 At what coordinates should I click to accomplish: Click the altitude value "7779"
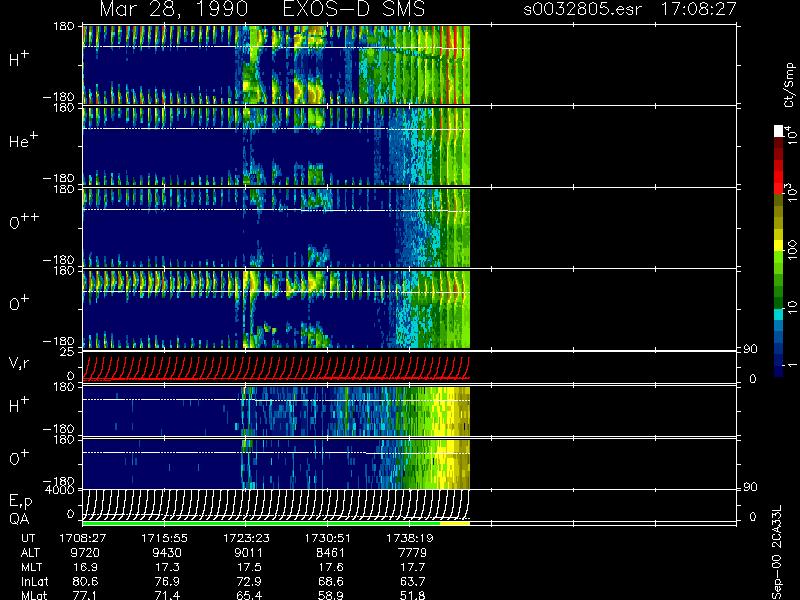(x=412, y=553)
